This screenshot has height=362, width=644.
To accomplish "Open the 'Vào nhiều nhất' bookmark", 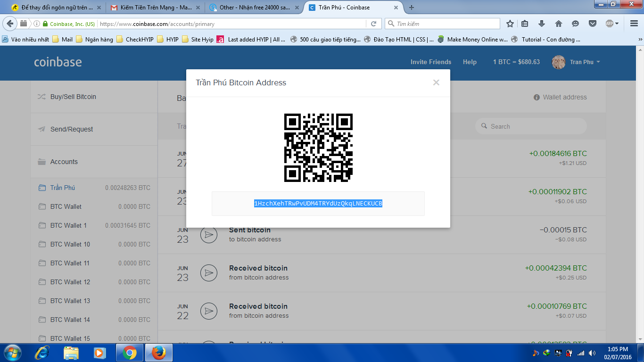I will pos(25,40).
